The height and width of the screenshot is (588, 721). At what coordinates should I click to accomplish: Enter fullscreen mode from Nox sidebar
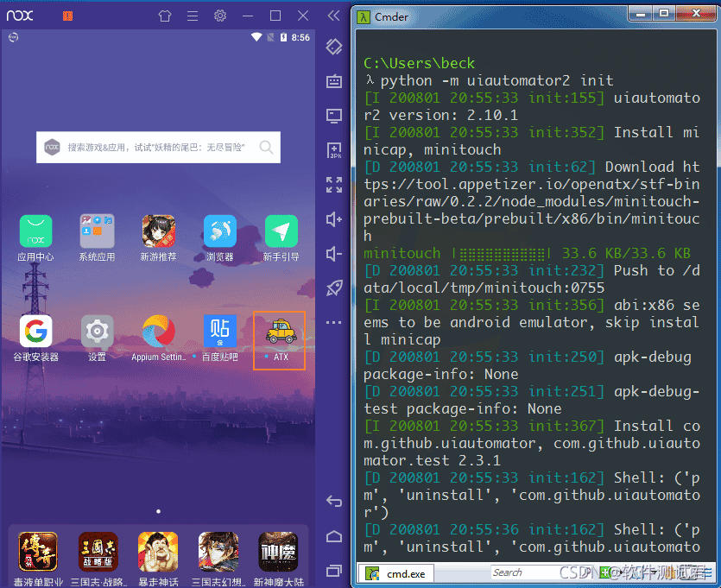click(x=334, y=185)
